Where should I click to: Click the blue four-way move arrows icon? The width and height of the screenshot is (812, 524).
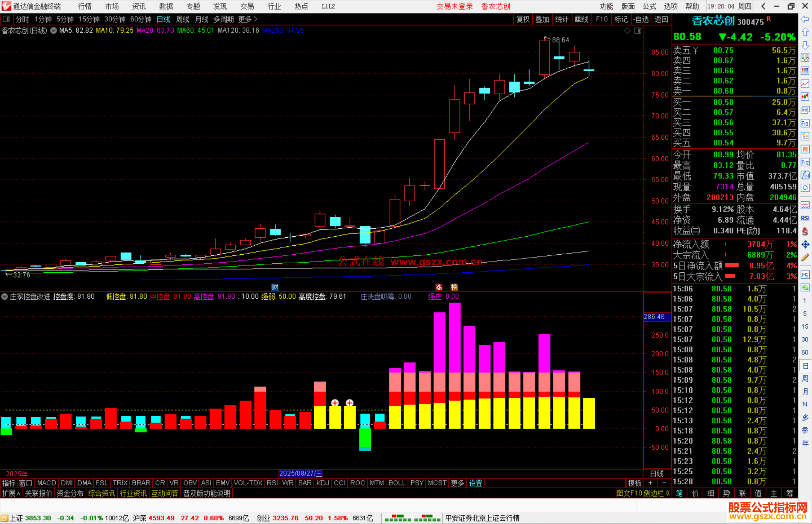(805, 244)
